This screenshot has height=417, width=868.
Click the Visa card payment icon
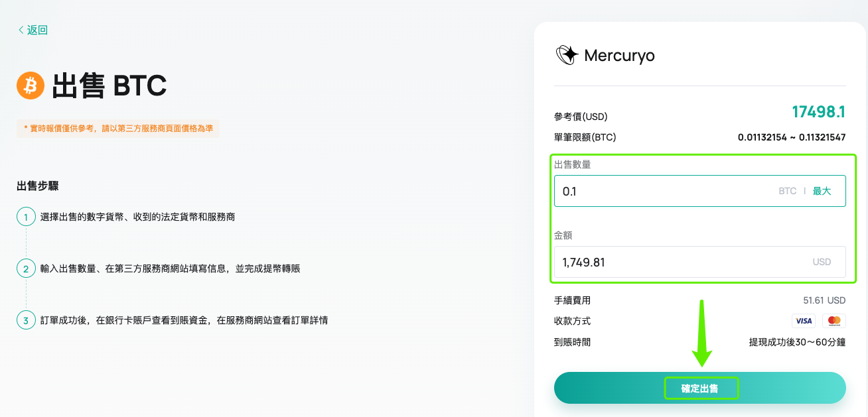pos(804,321)
